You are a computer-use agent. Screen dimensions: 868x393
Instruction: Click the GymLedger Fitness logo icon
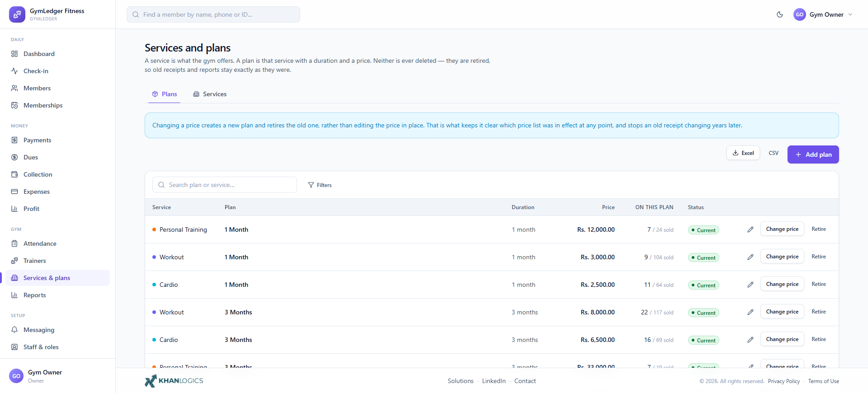click(17, 14)
